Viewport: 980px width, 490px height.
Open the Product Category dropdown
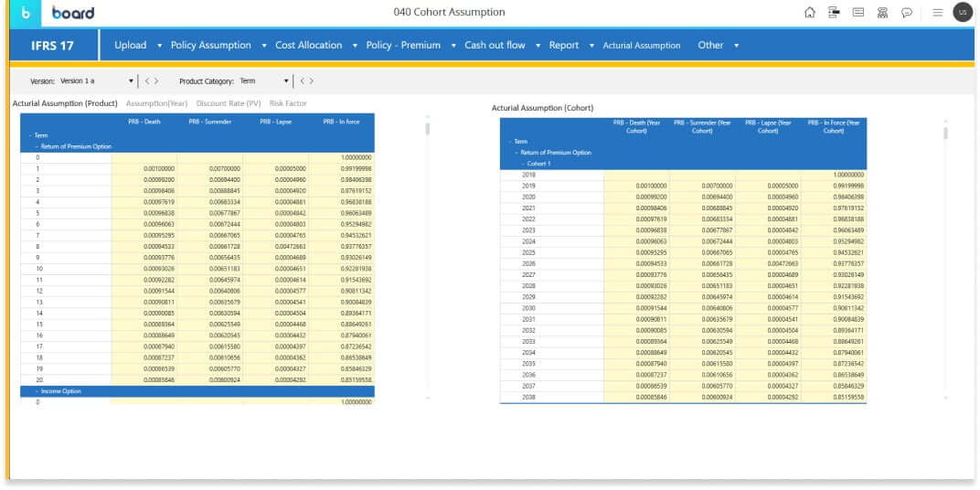pos(286,81)
